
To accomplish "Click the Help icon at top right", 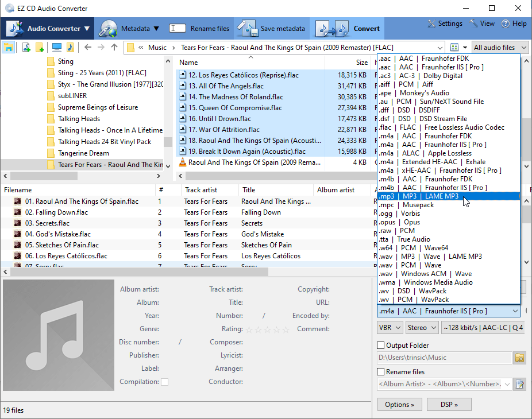I will tap(506, 24).
